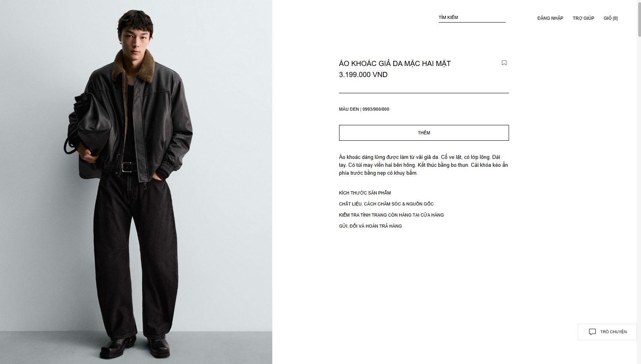
Task: Expand CHẤT LIỆU, CÁCH CHĂM SÓC & NGUỒN GỐC
Action: (386, 204)
